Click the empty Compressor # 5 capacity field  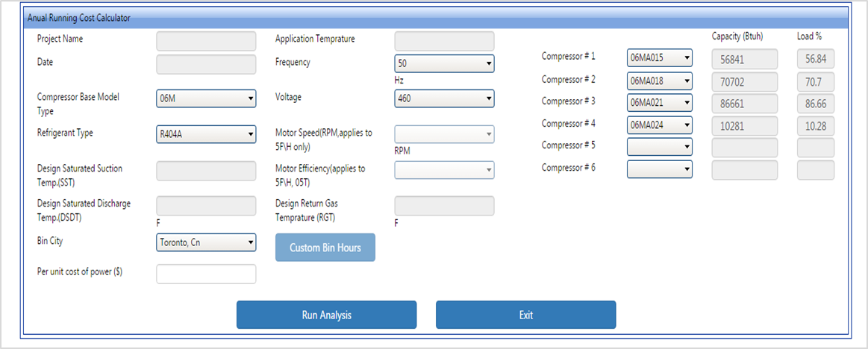pyautogui.click(x=745, y=148)
